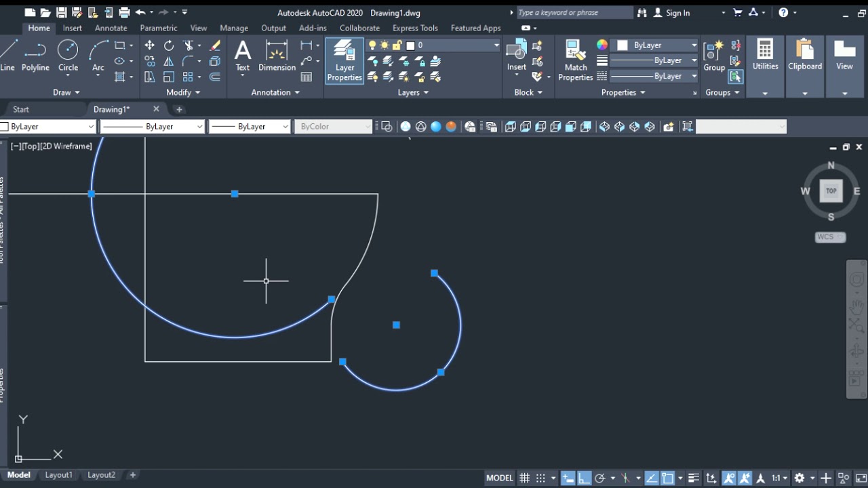
Task: Go to the Parametric ribbon tab
Action: pyautogui.click(x=159, y=28)
